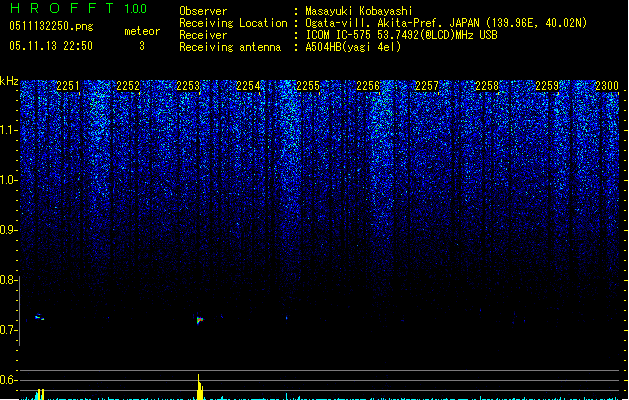
Task: Click the 0.6 frequency axis label
Action: pos(8,380)
